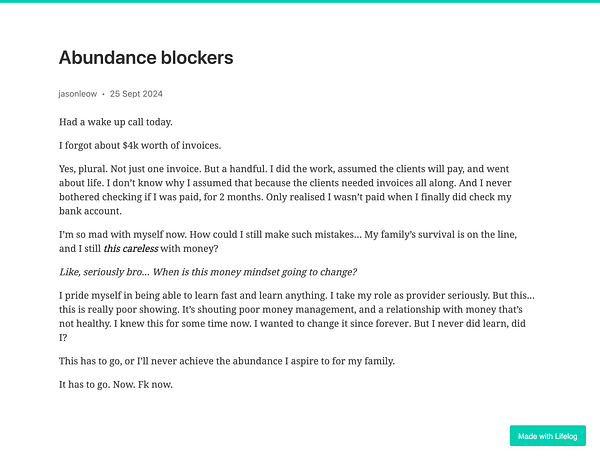600x458 pixels.
Task: Click the 'Abundance blockers' post title
Action: point(146,58)
